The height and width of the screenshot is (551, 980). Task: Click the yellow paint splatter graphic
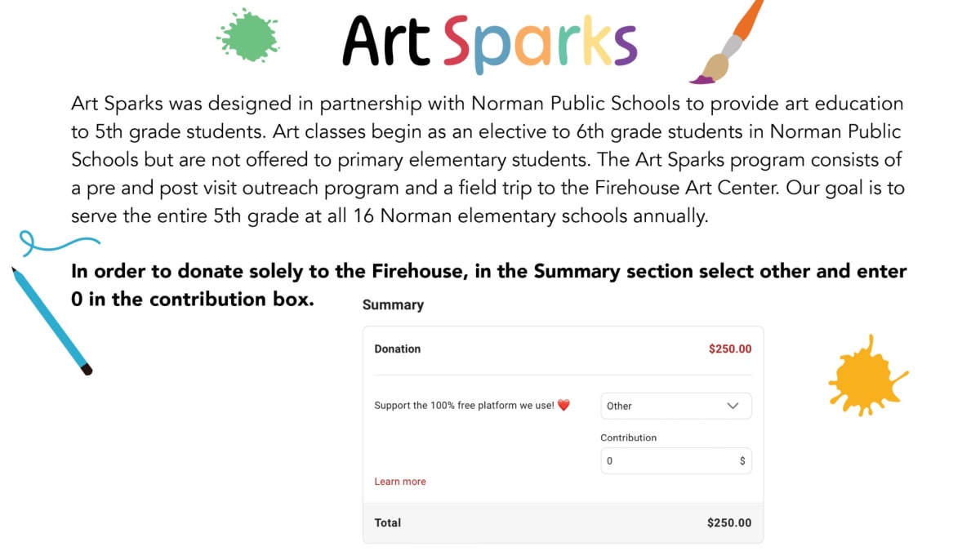click(x=866, y=375)
